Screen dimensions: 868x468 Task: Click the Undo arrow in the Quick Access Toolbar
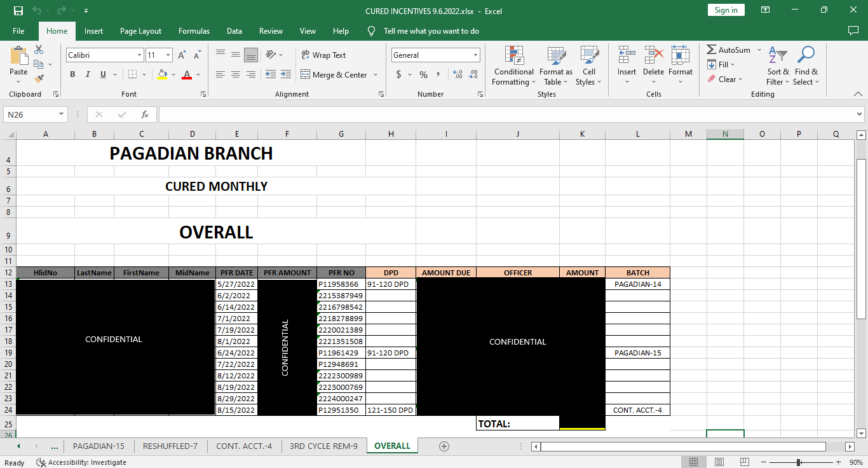37,10
